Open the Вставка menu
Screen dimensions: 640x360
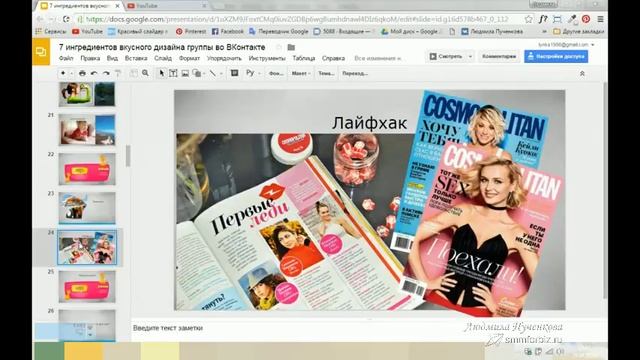point(136,58)
